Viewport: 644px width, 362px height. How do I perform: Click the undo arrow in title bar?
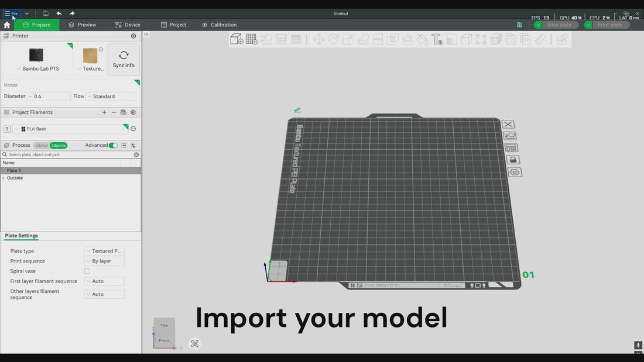click(x=59, y=13)
